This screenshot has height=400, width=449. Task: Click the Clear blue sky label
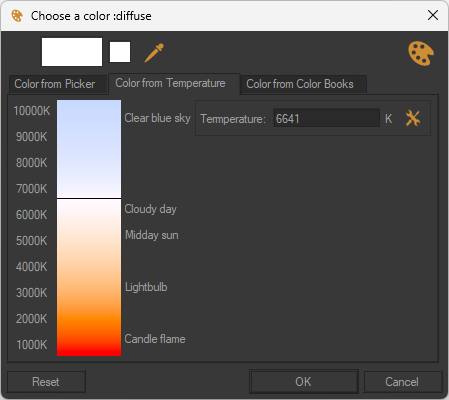tap(157, 118)
